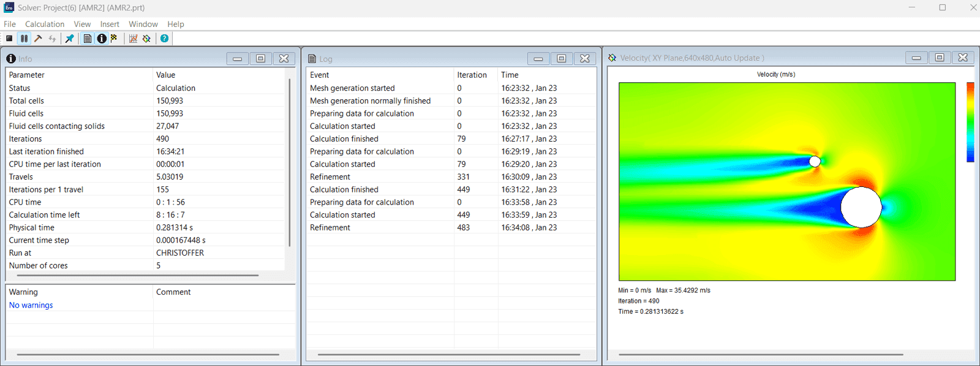The height and width of the screenshot is (366, 980).
Task: Click the Value column header in Info
Action: [x=219, y=75]
